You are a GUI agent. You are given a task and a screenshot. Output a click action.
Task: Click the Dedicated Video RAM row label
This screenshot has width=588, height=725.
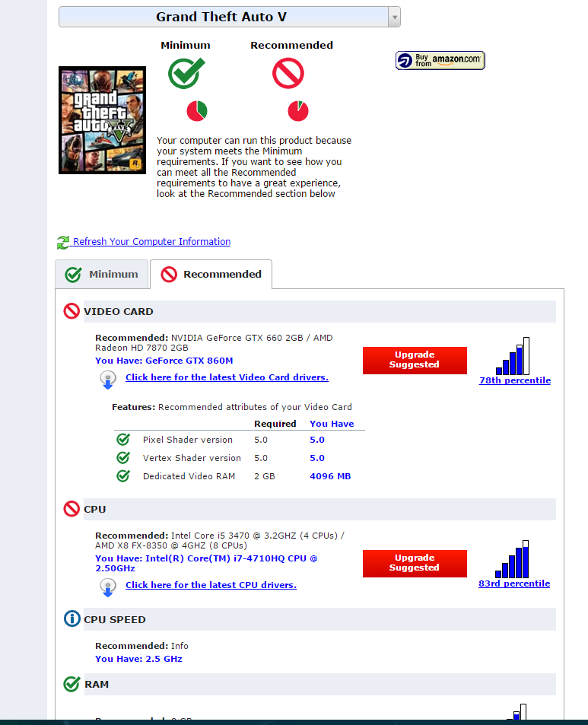point(189,476)
